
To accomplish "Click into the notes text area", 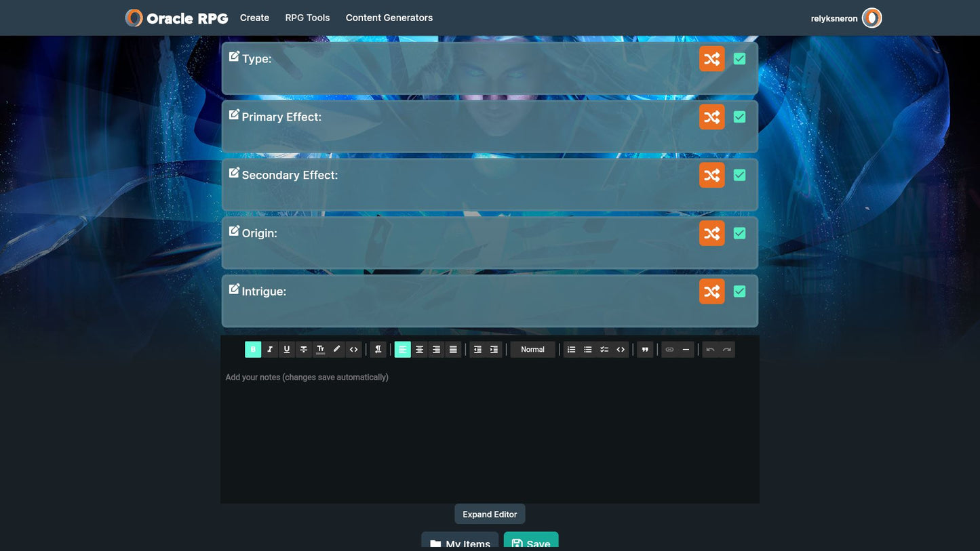I will [x=489, y=434].
